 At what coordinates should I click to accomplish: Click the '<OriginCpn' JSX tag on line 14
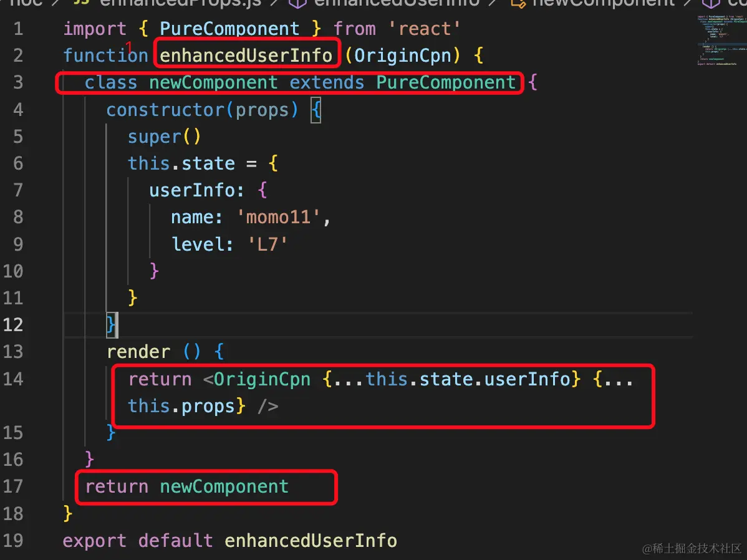coord(257,379)
